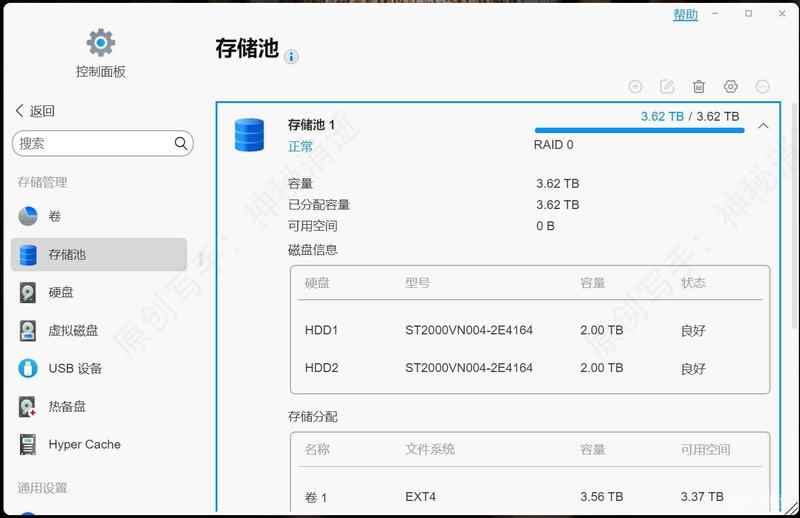Viewport: 800px width, 518px height.
Task: Click the USB 设备 icon in sidebar
Action: coord(28,368)
